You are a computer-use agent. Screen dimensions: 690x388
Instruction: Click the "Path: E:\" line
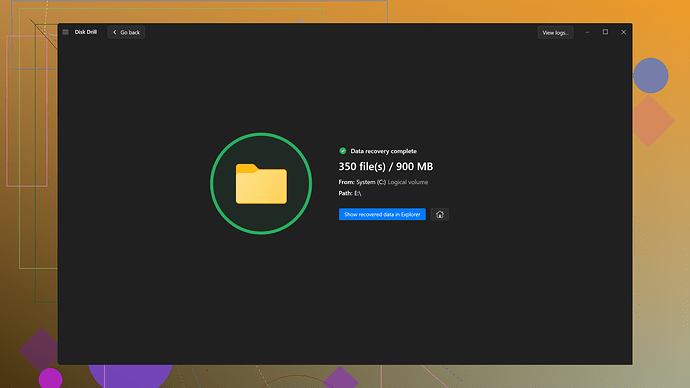pyautogui.click(x=350, y=193)
